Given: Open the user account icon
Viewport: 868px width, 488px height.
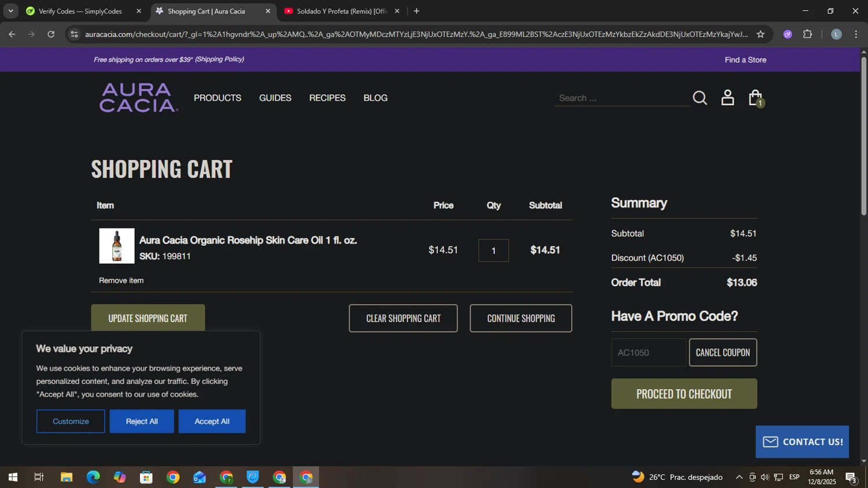Looking at the screenshot, I should click(727, 98).
